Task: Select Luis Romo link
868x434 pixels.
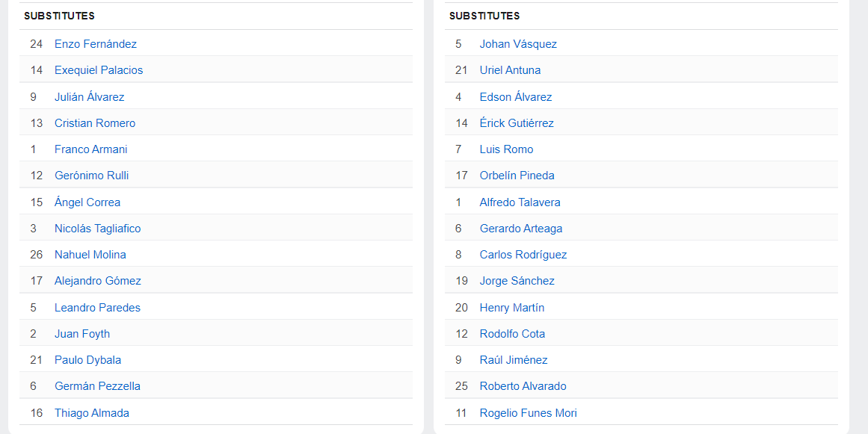Action: [x=506, y=149]
